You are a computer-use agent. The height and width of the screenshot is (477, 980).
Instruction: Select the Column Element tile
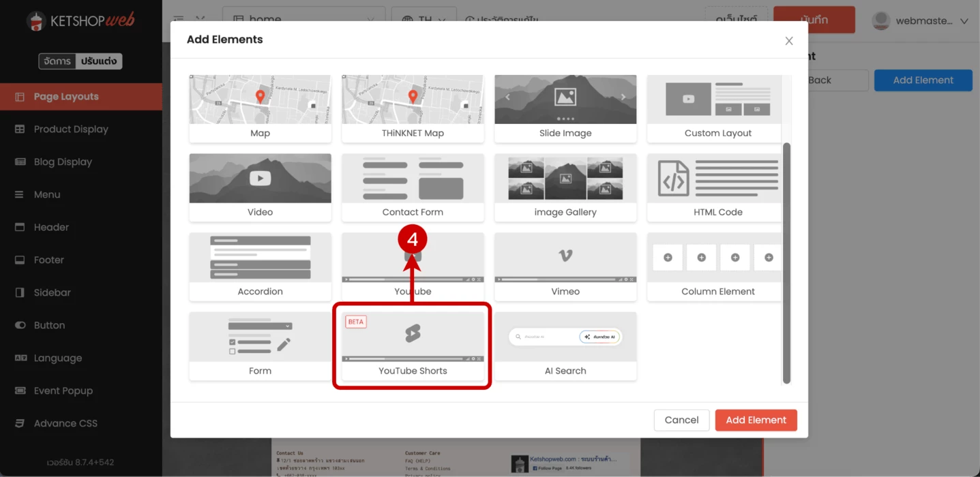tap(717, 266)
